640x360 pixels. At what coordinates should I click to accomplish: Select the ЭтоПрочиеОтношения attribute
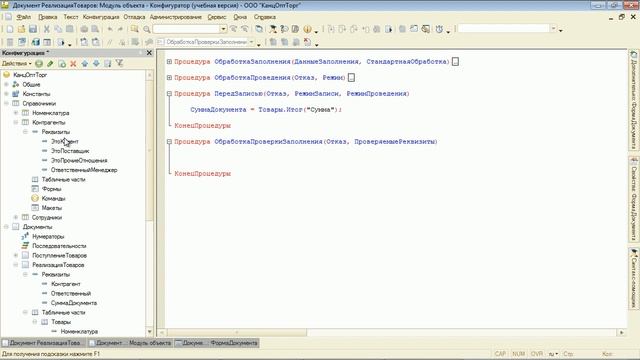79,160
